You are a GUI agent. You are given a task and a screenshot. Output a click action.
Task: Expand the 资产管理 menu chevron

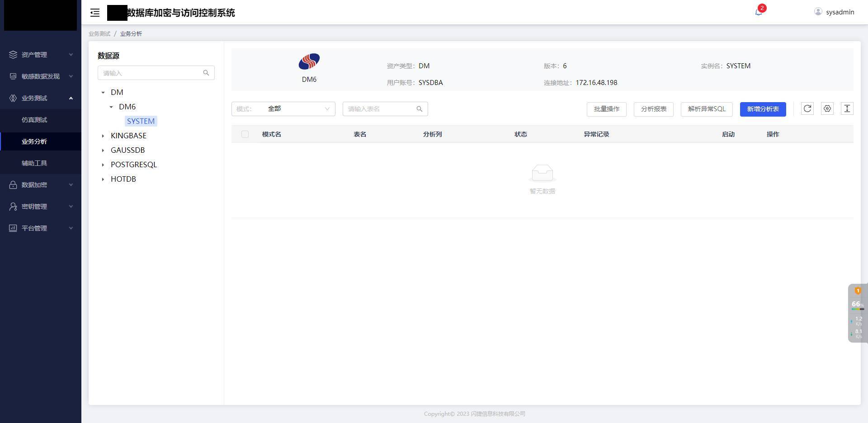pyautogui.click(x=71, y=55)
